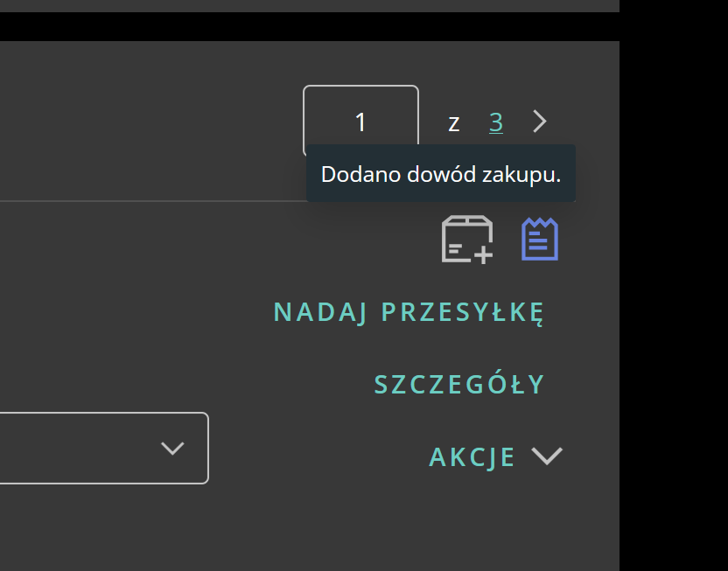The image size is (728, 571).
Task: Click the NADAJ PRZESYŁKĘ link
Action: click(x=409, y=312)
